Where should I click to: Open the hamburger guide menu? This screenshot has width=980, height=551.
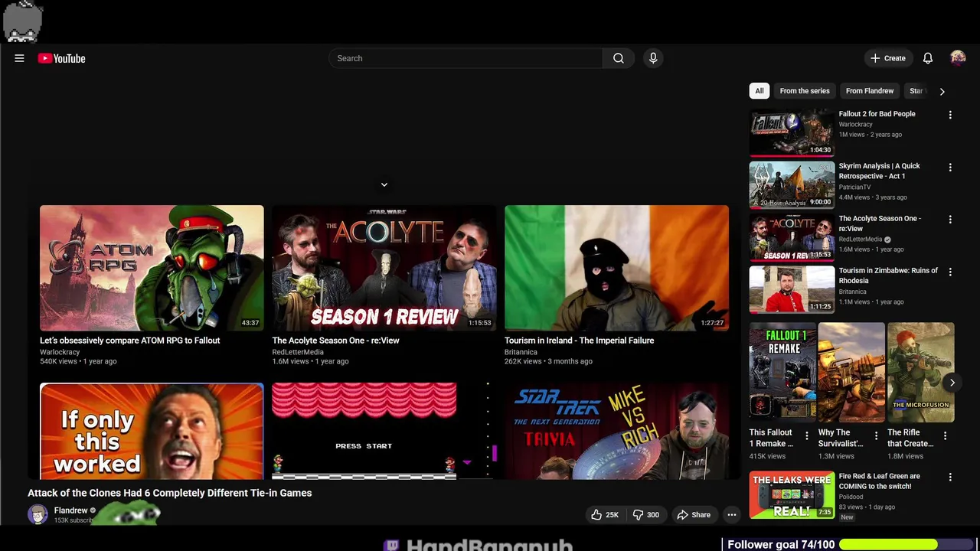click(19, 58)
